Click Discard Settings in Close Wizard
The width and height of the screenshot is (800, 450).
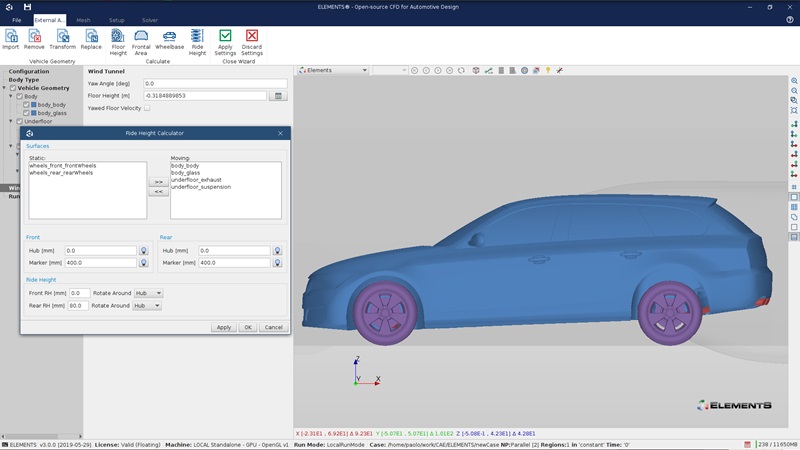252,42
